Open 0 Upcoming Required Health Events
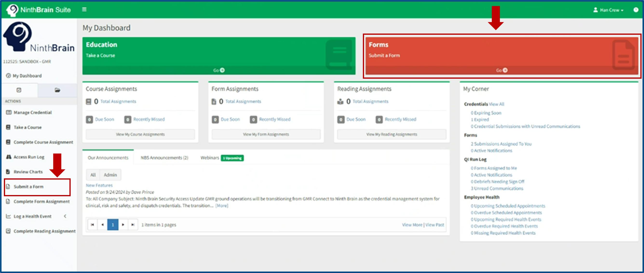The image size is (644, 273). pos(506,219)
